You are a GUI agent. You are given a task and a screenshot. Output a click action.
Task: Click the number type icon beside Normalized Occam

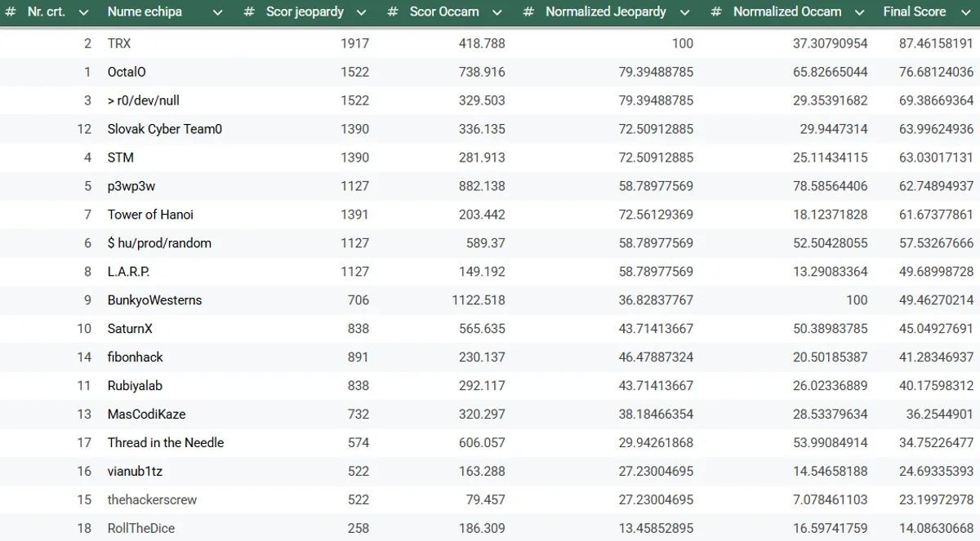pos(716,12)
